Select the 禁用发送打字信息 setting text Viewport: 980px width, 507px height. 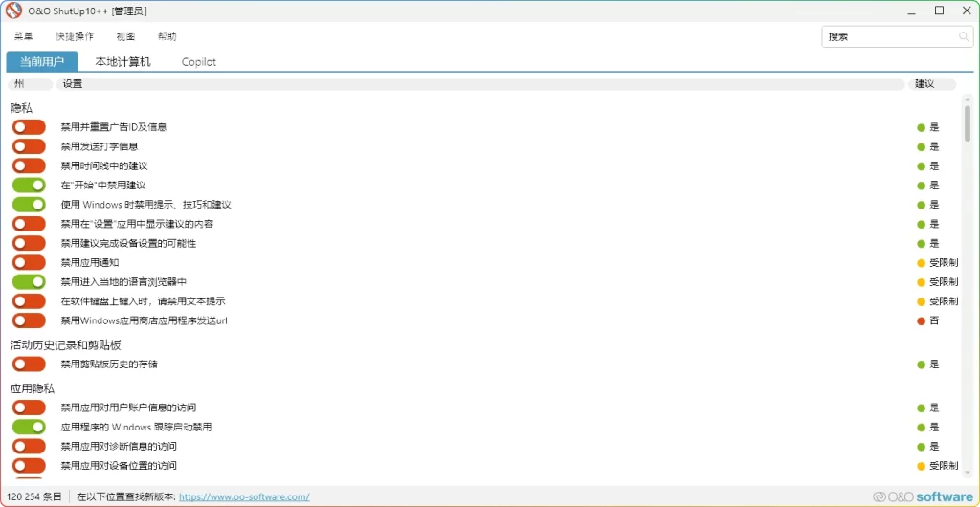click(x=100, y=146)
